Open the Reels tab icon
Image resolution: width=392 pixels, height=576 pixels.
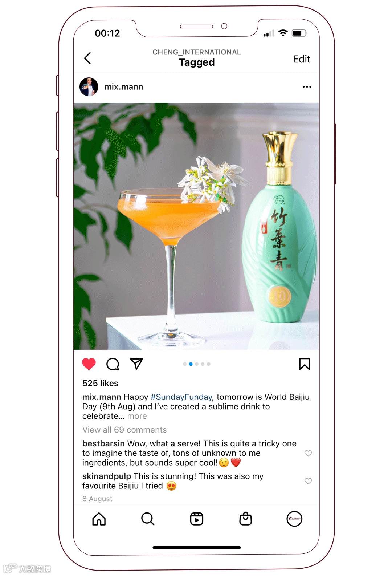(197, 519)
